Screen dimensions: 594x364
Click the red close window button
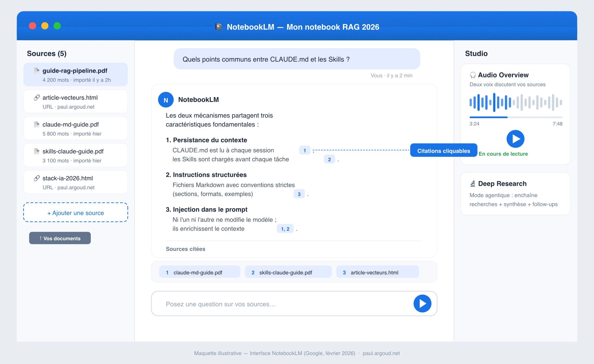32,26
